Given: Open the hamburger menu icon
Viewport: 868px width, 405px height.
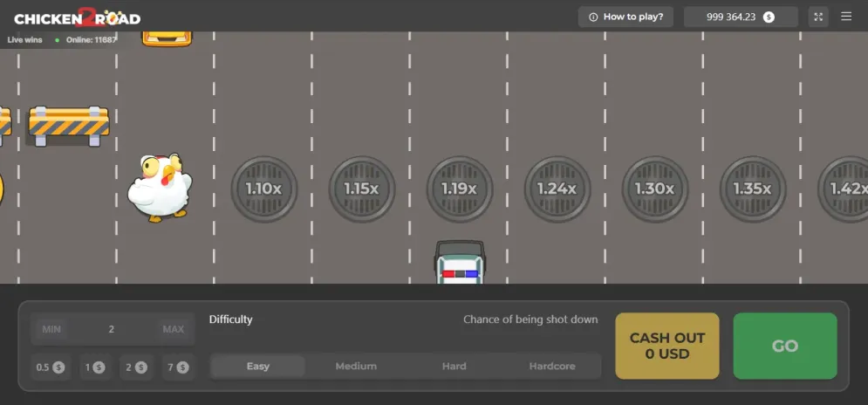Looking at the screenshot, I should [846, 17].
